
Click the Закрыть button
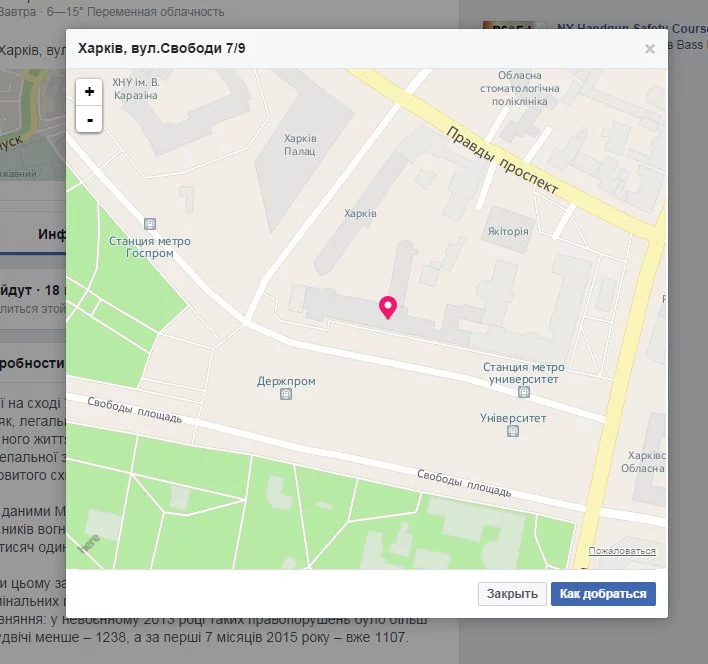512,594
